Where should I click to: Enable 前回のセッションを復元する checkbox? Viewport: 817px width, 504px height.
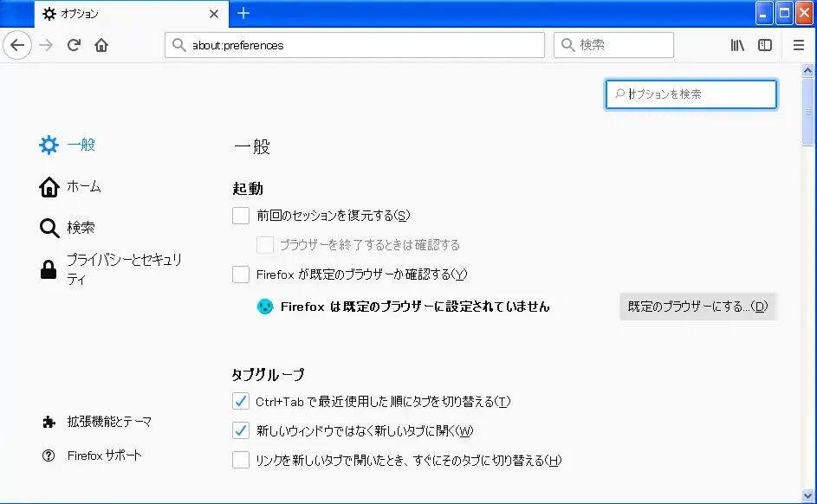point(240,216)
